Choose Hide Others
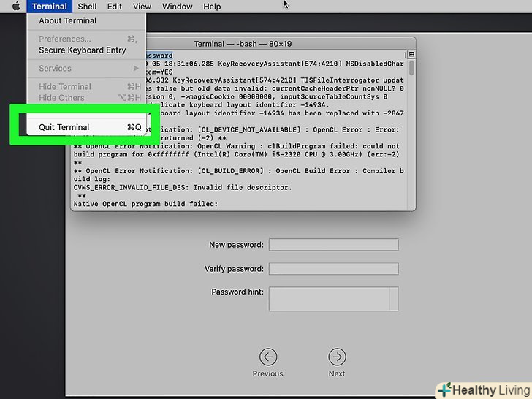 click(86, 98)
